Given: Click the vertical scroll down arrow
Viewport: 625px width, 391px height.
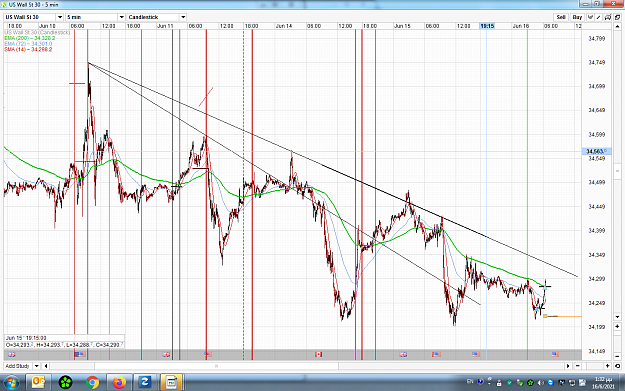Looking at the screenshot, I should pos(617,317).
